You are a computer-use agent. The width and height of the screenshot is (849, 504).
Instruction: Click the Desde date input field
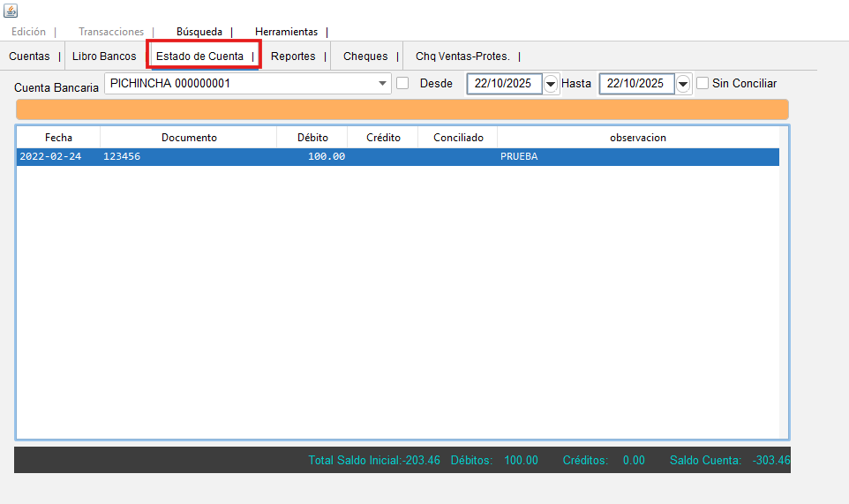point(504,84)
